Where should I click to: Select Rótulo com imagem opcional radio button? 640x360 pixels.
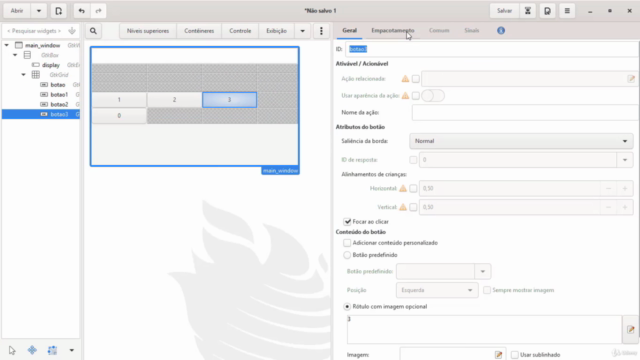click(x=347, y=306)
